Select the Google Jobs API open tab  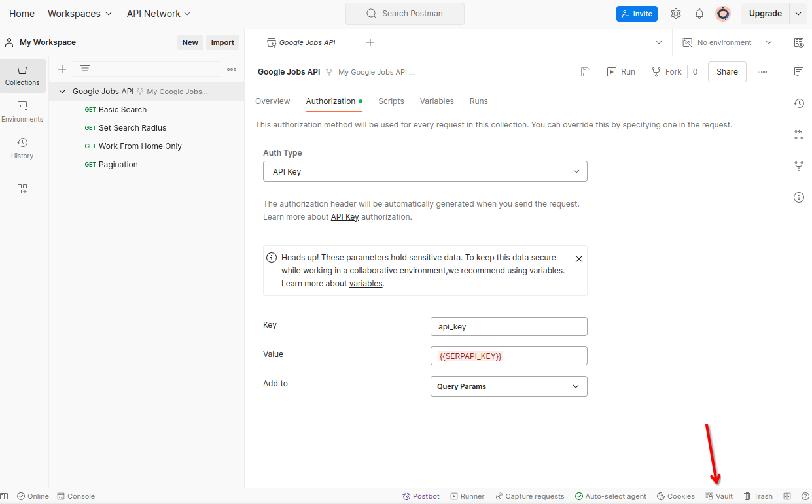click(x=302, y=42)
